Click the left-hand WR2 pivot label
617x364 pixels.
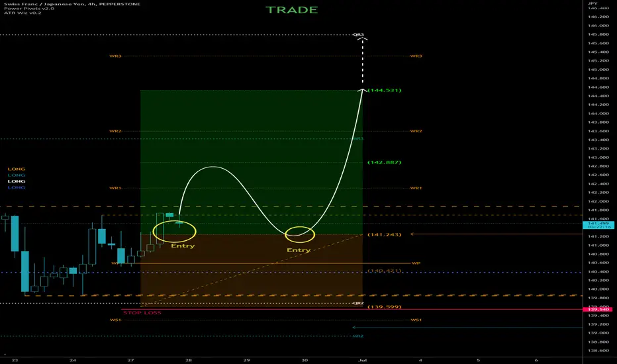pyautogui.click(x=115, y=131)
